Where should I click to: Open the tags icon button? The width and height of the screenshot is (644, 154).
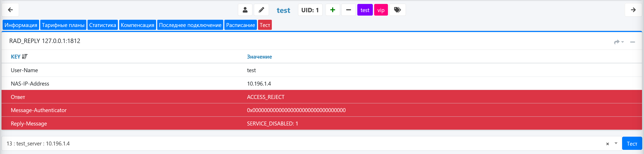click(398, 10)
